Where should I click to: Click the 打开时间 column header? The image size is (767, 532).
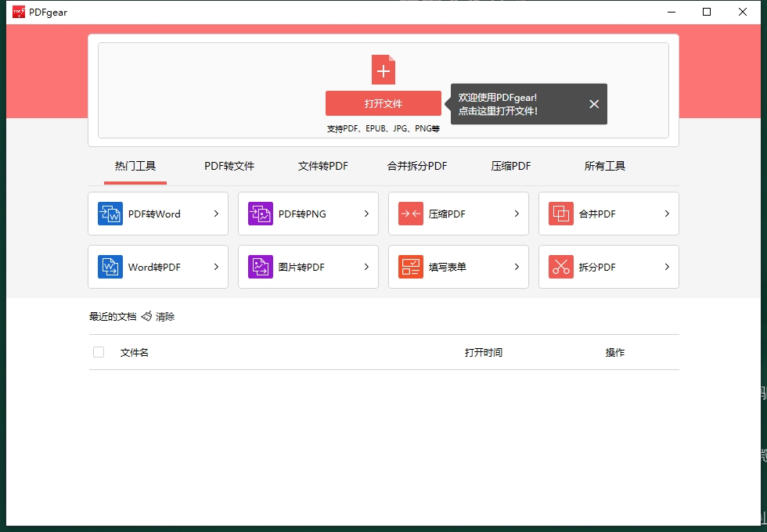coord(484,353)
